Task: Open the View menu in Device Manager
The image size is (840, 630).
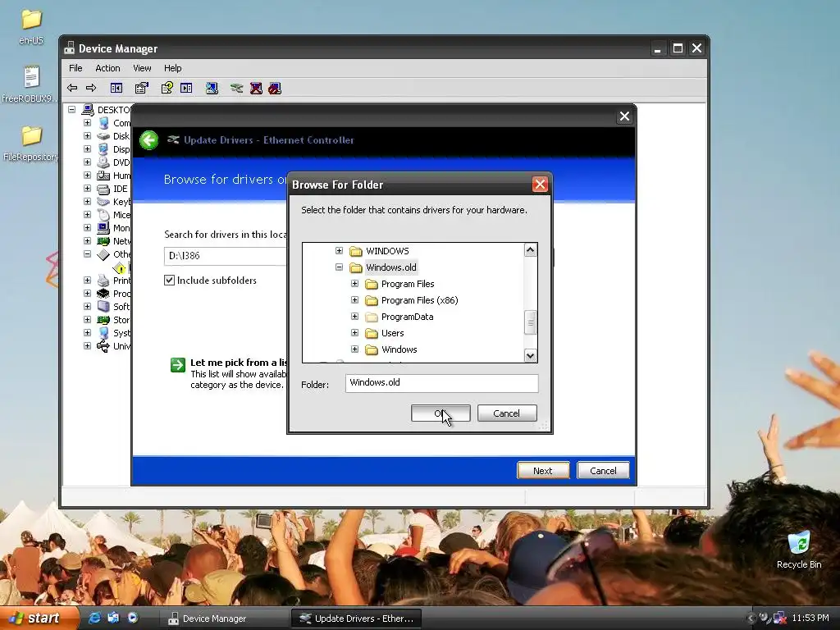Action: coord(142,68)
